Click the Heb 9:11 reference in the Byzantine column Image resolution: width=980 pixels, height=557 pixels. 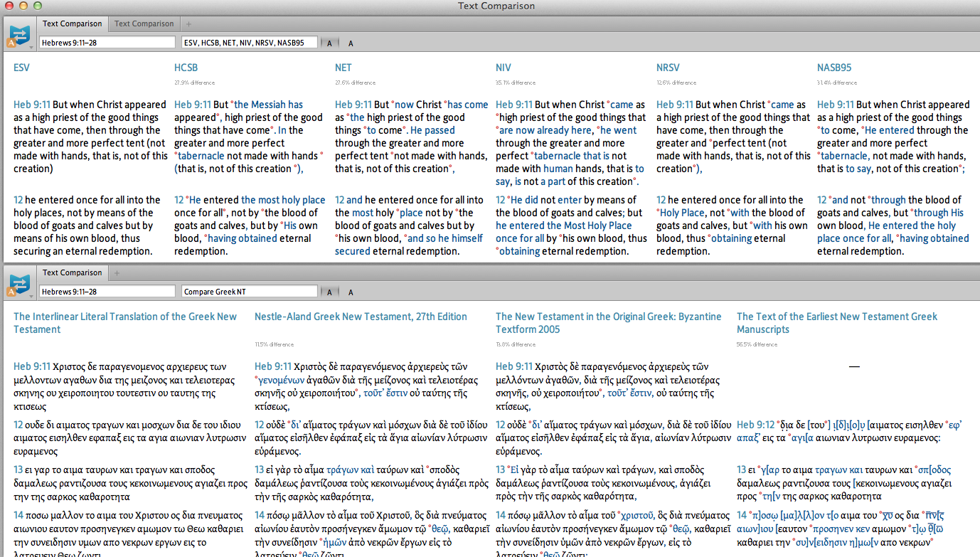coord(514,366)
